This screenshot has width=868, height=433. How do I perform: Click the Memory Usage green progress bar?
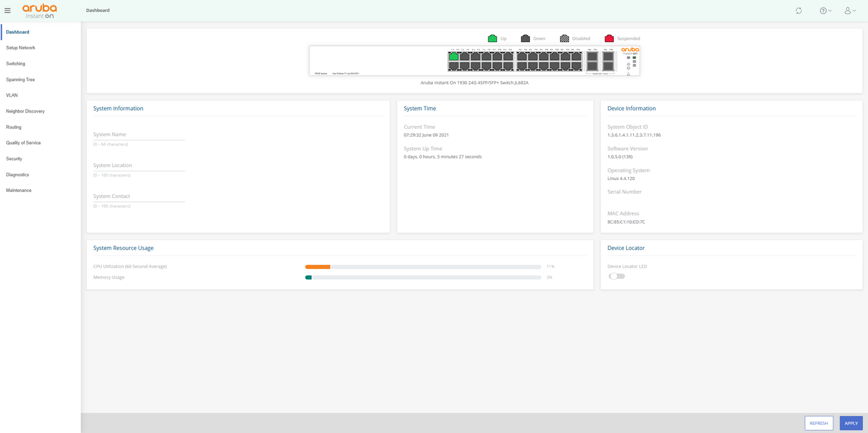click(308, 277)
